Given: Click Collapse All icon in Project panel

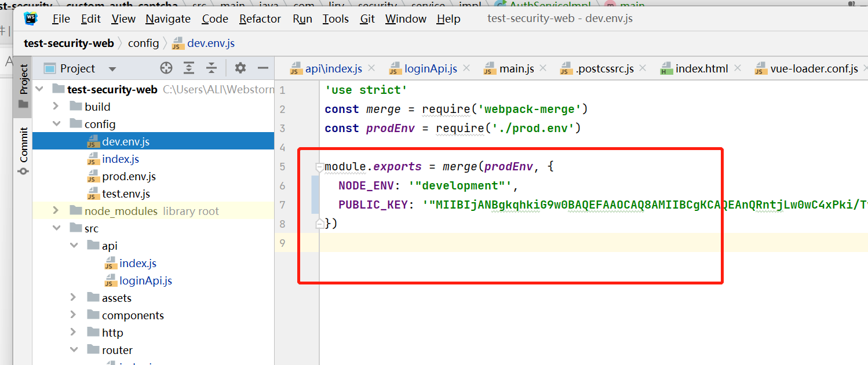Looking at the screenshot, I should pos(211,68).
